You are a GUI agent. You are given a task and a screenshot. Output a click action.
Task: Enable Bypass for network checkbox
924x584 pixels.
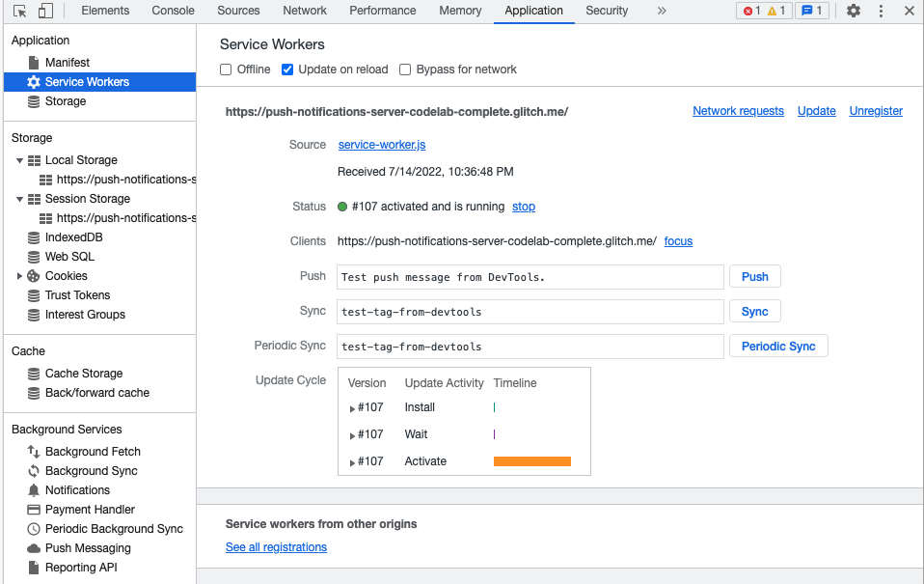[x=405, y=70]
